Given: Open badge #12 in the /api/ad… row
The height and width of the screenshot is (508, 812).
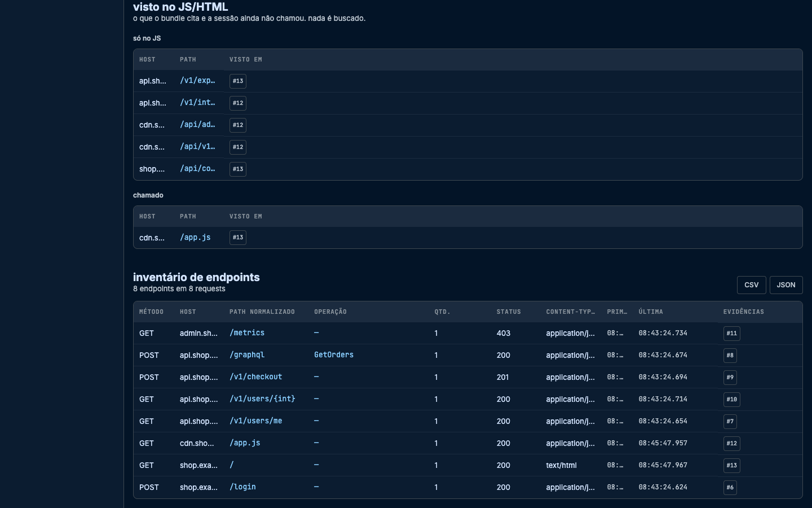Looking at the screenshot, I should tap(238, 125).
